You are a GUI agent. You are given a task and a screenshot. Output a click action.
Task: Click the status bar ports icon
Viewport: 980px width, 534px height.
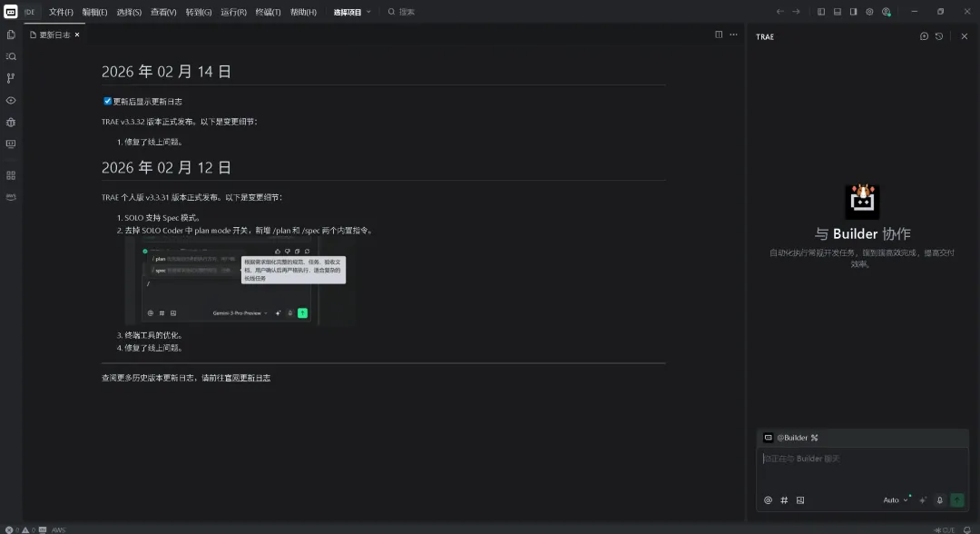(43, 529)
